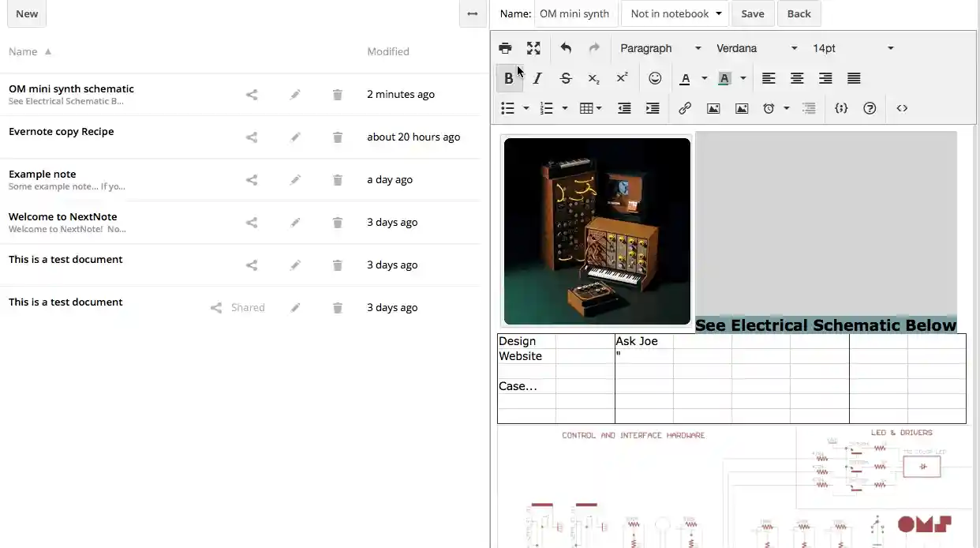Screen dimensions: 980x548
Task: Enter fullscreen mode via the fullscreen icon
Action: click(x=533, y=48)
